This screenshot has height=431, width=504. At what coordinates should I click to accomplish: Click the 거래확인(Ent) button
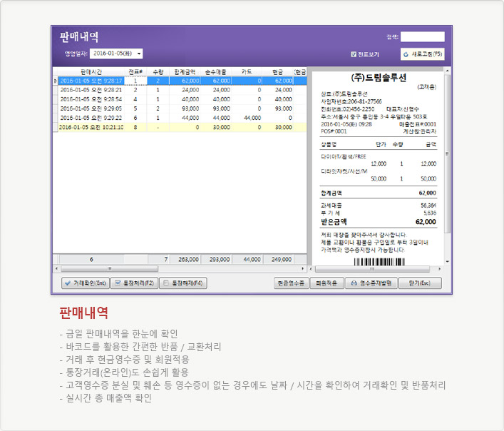[x=86, y=283]
